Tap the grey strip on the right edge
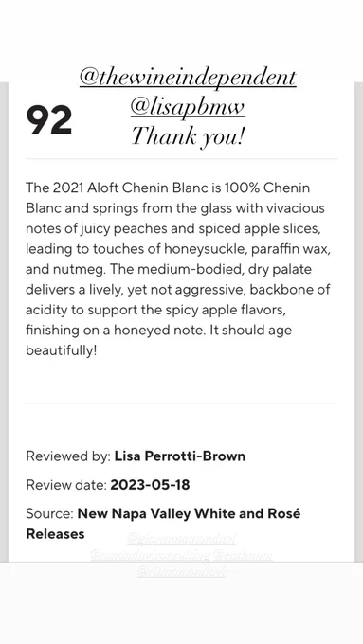The height and width of the screenshot is (644, 363). (358, 322)
